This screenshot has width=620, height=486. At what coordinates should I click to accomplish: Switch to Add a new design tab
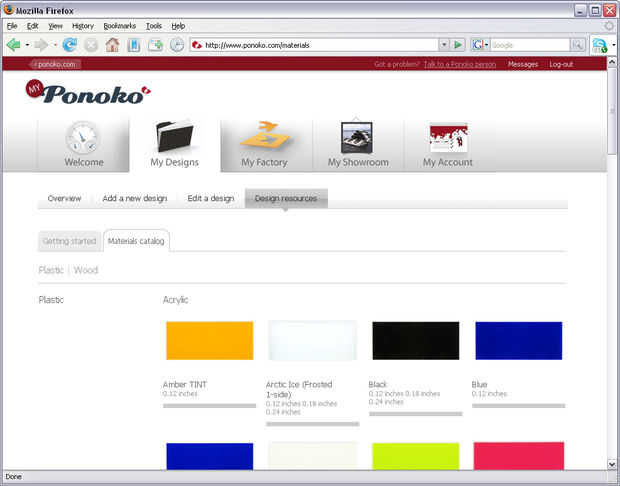(134, 198)
